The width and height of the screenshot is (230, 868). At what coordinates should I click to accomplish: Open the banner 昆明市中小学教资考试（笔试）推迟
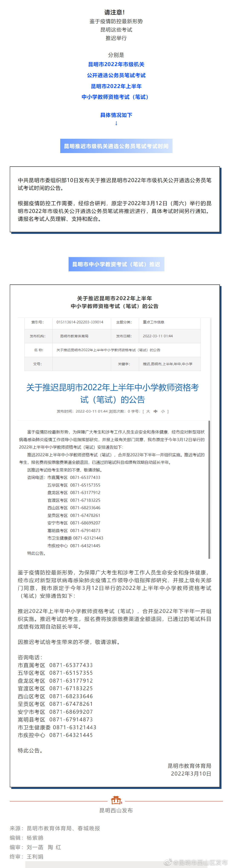116,264
